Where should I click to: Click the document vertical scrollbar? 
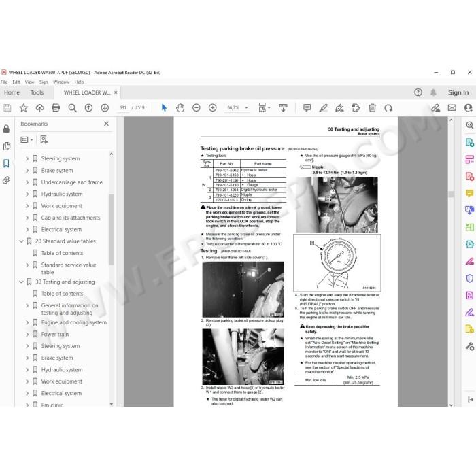tap(451, 194)
